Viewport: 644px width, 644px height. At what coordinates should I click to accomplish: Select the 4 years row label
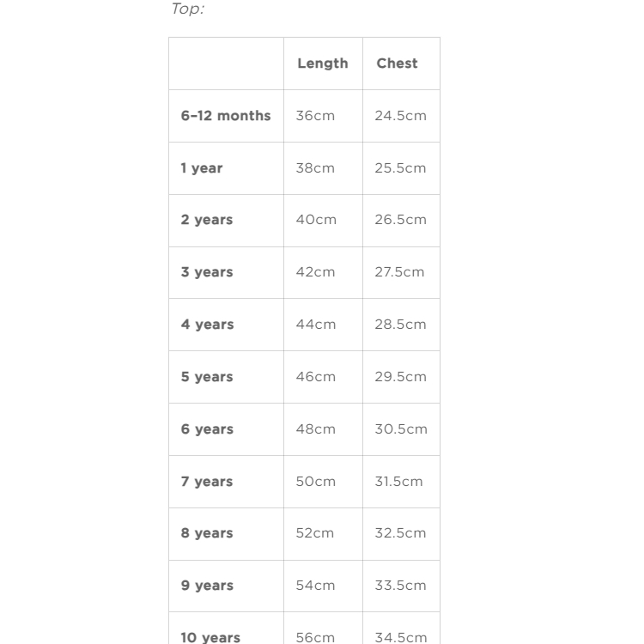pos(207,325)
